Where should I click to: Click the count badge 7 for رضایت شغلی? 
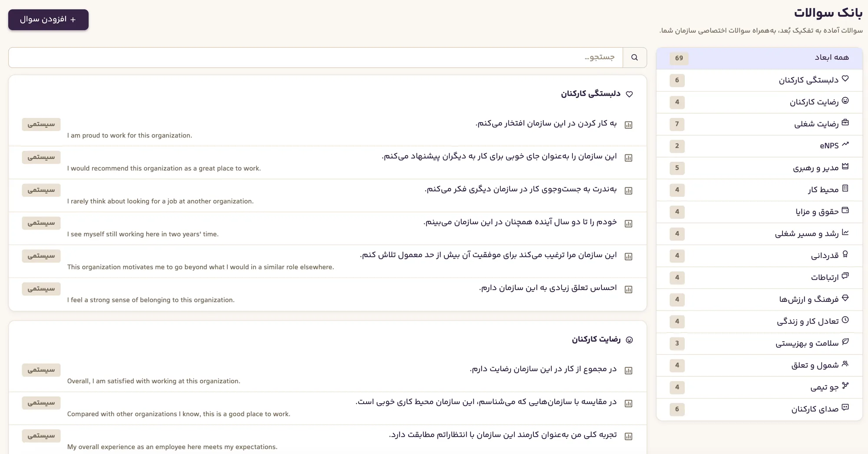pos(677,124)
